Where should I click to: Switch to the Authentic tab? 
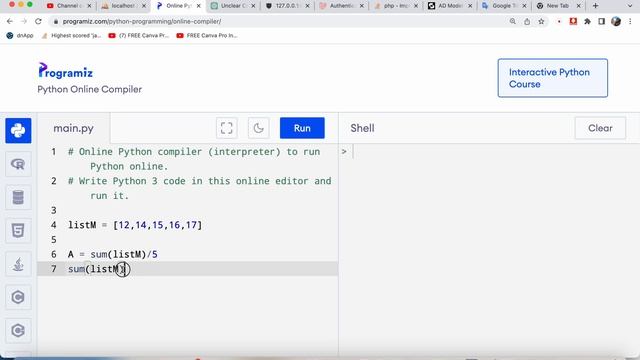coord(341,6)
